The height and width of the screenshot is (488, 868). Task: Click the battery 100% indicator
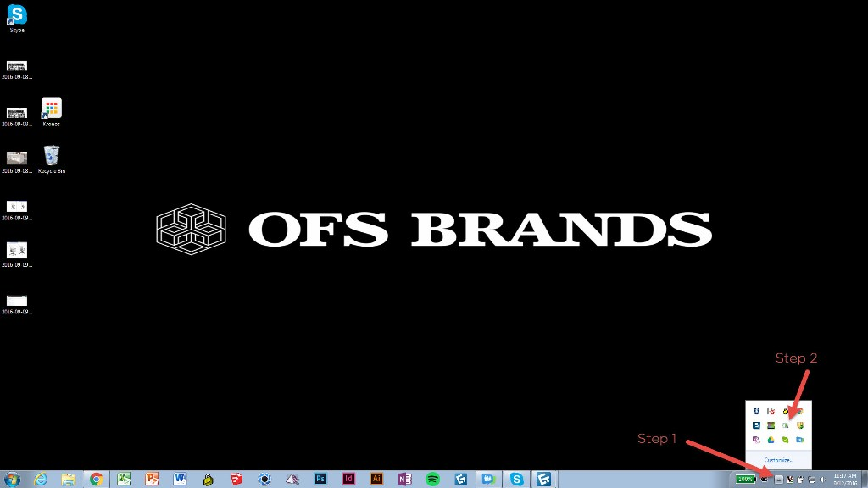coord(746,480)
